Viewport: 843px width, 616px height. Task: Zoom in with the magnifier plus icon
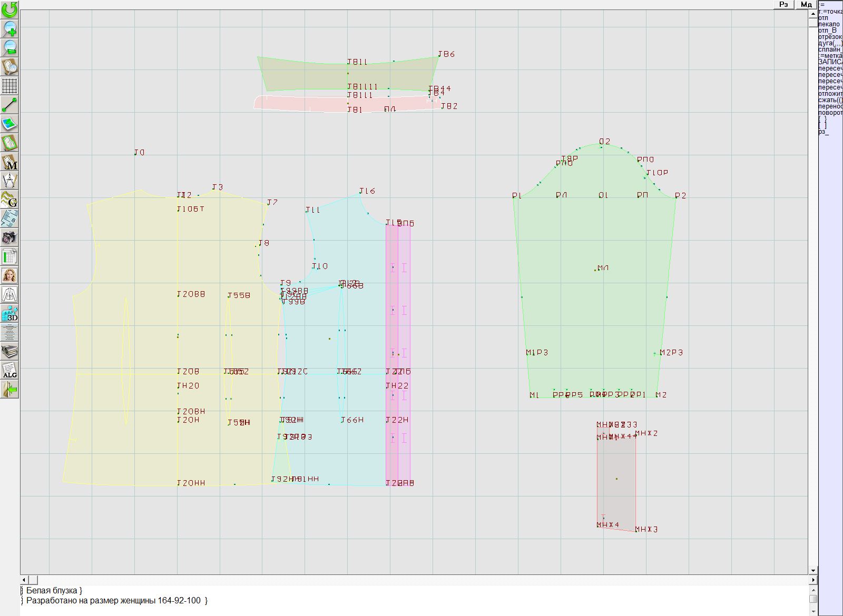[x=9, y=28]
